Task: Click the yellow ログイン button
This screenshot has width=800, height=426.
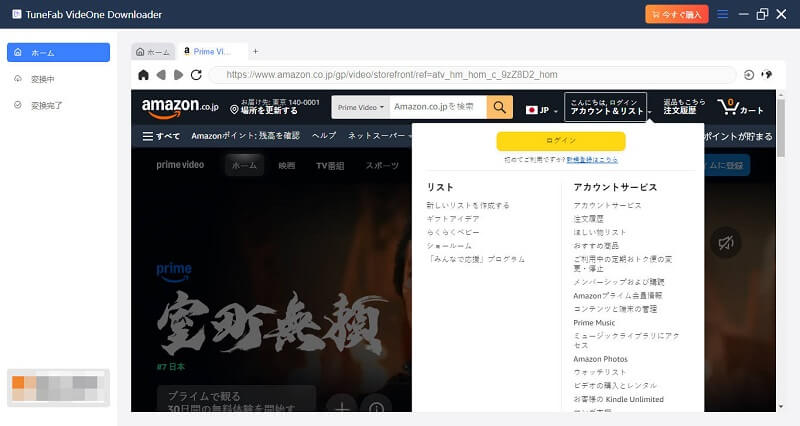Action: pos(561,141)
